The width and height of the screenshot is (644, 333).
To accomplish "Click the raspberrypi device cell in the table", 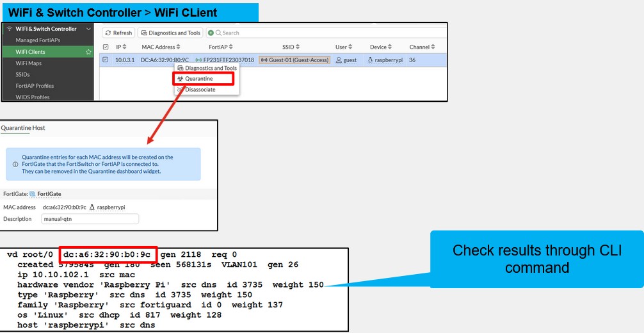I will click(x=385, y=60).
